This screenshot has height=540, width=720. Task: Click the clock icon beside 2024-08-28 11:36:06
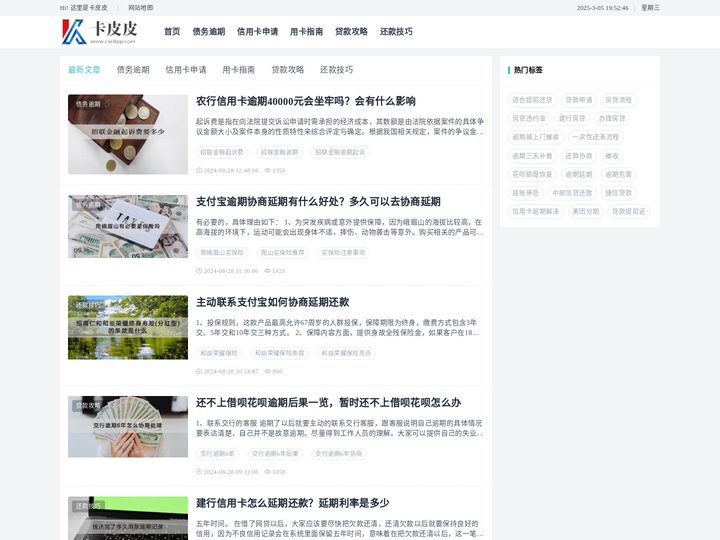pos(199,271)
